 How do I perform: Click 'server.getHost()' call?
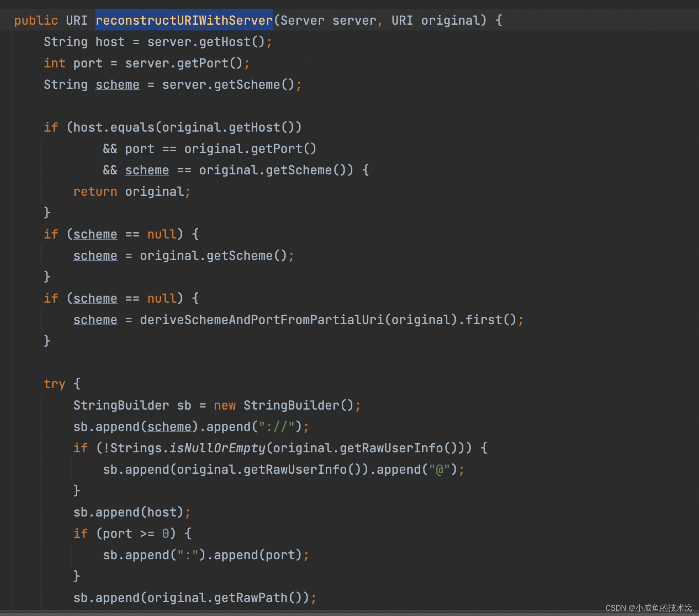click(x=206, y=42)
